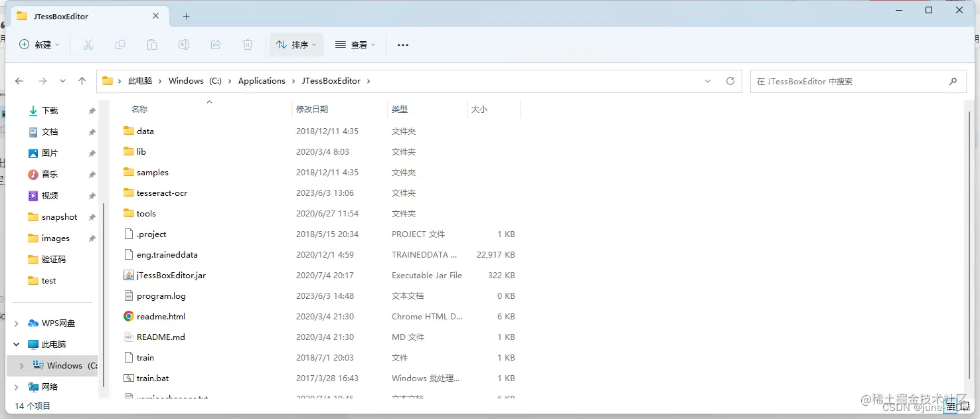Select the lib folder row
This screenshot has width=980, height=419.
(320, 151)
